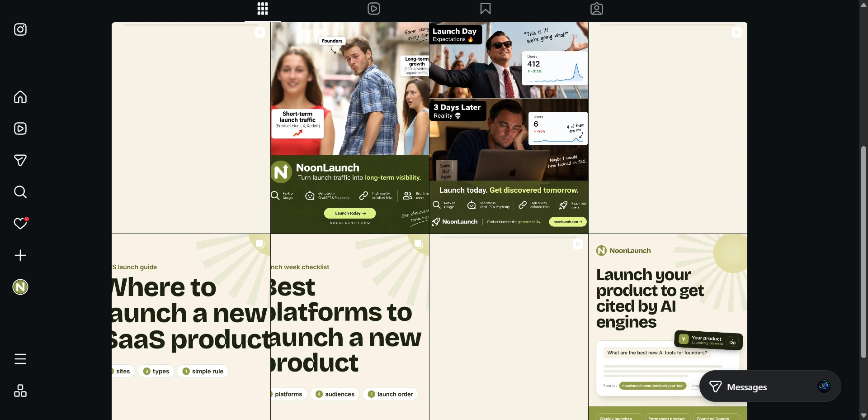The height and width of the screenshot is (420, 868).
Task: Click the page scrollbar thumb
Action: click(x=863, y=252)
